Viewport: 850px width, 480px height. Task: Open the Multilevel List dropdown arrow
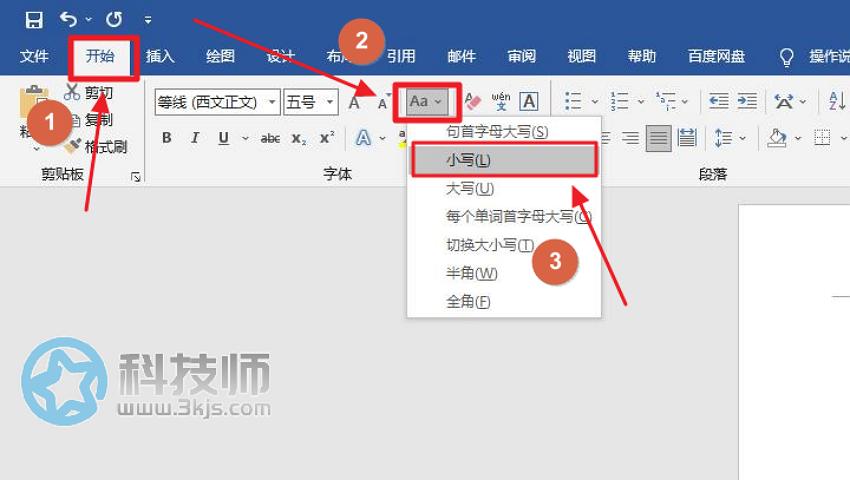pos(685,101)
